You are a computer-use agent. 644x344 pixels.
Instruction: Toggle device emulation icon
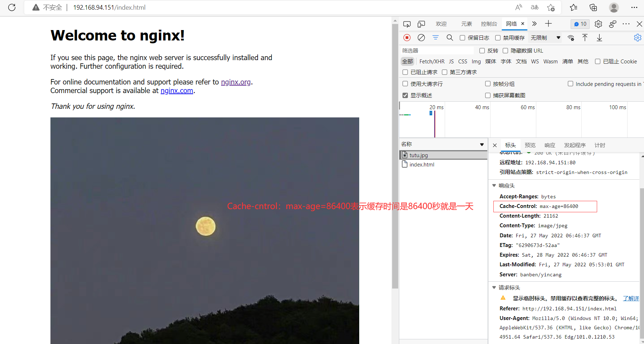[x=421, y=24]
